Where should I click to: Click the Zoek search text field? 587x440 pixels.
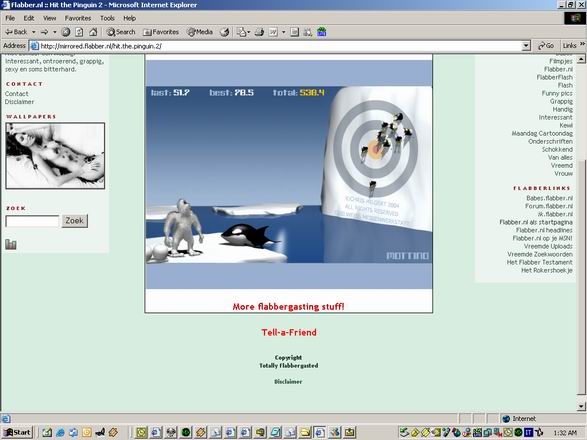pyautogui.click(x=33, y=221)
